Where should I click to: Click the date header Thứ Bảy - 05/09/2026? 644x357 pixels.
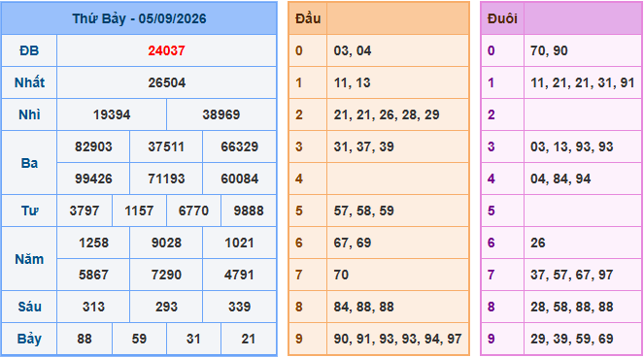click(139, 18)
